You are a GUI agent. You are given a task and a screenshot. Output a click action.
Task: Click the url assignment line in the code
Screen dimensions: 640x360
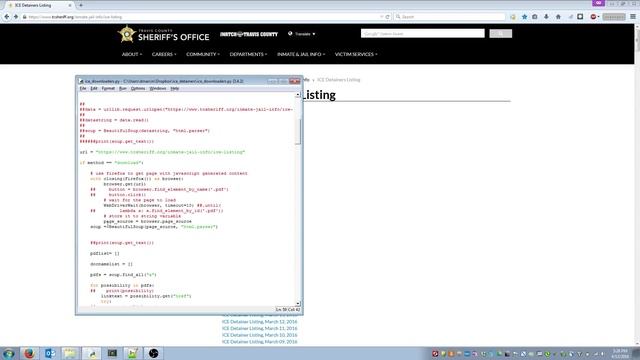(x=162, y=152)
